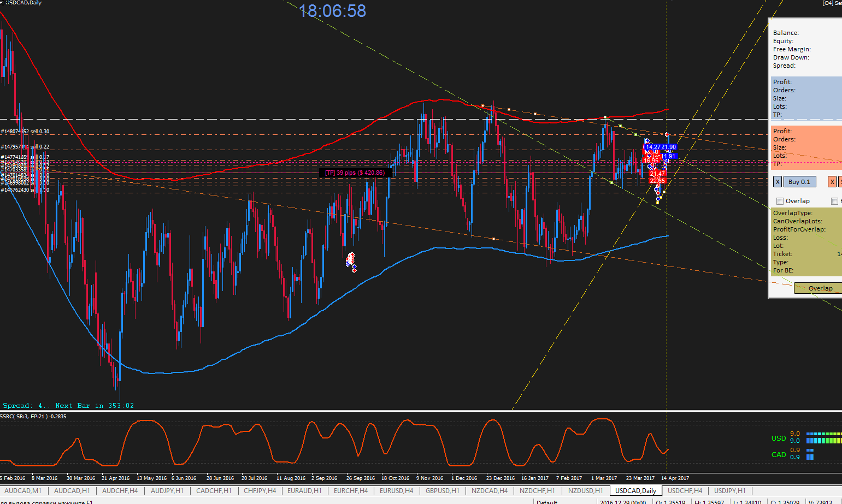
Task: Click the Default profile in status bar
Action: coord(547,502)
